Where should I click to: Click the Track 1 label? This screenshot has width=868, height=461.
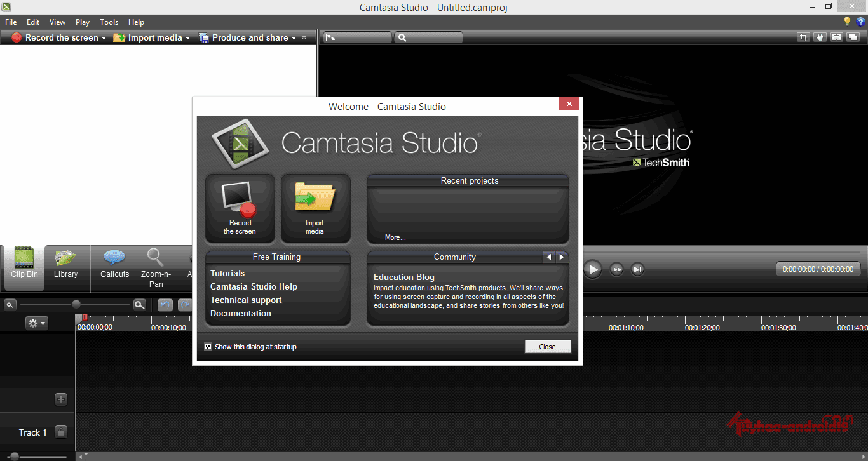coord(33,432)
